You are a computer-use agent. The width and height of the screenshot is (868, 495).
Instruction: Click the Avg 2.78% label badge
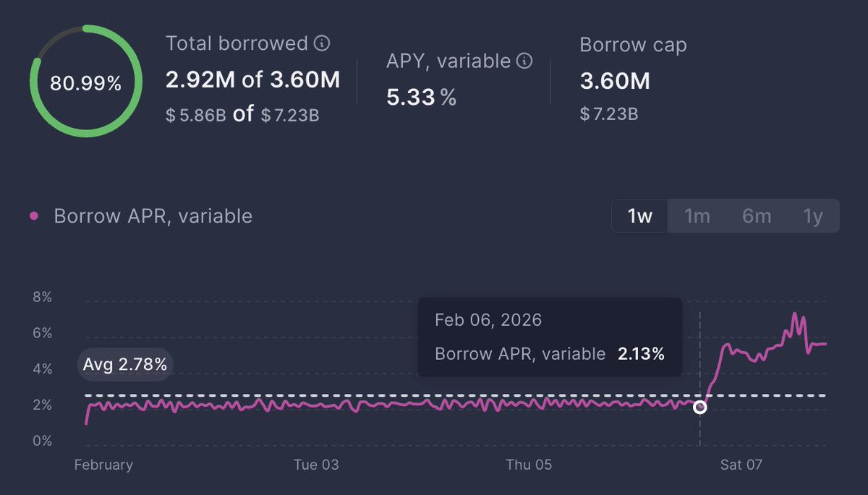pyautogui.click(x=125, y=365)
